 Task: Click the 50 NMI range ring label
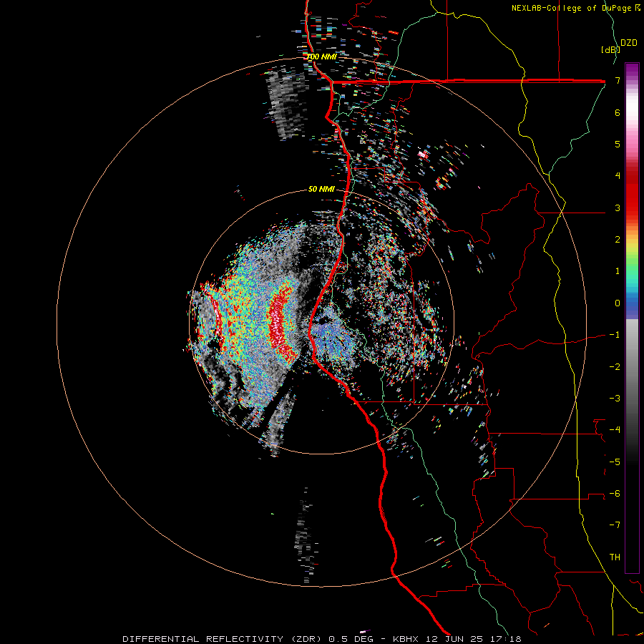click(x=321, y=189)
